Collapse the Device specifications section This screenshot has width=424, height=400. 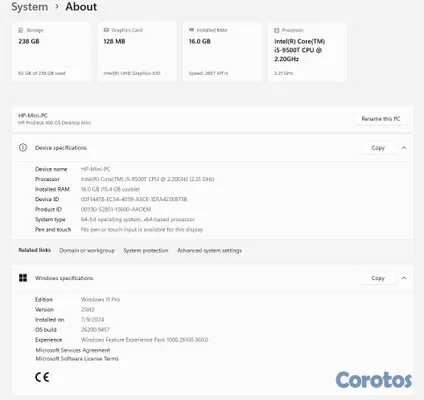404,148
